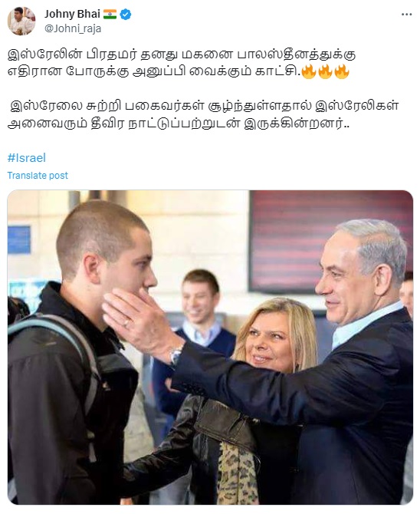Open the Johny Bhai profile avatar
420x514 pixels.
coord(21,21)
